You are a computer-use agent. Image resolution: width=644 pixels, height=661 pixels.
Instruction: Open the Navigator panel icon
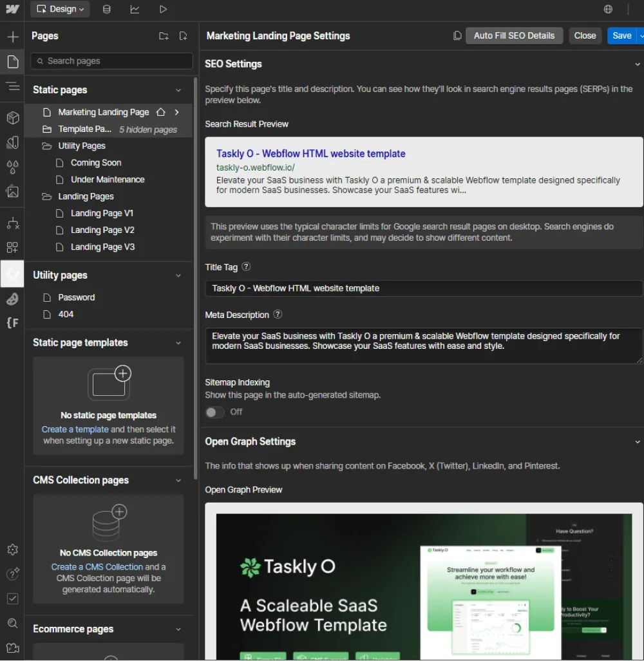point(13,86)
